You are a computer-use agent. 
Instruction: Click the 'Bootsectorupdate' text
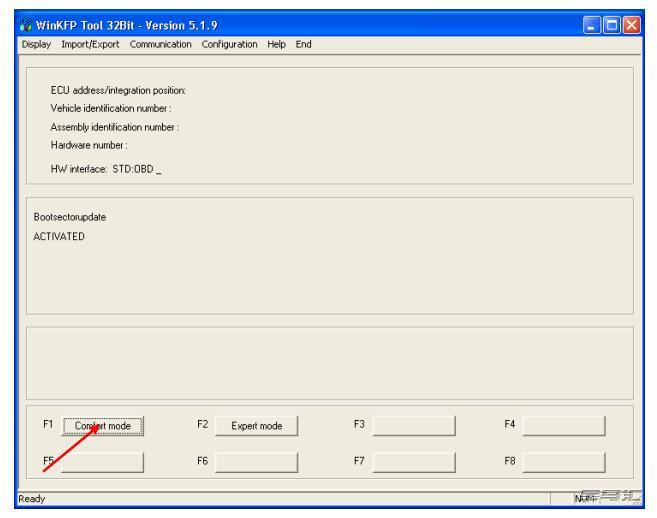[x=70, y=217]
